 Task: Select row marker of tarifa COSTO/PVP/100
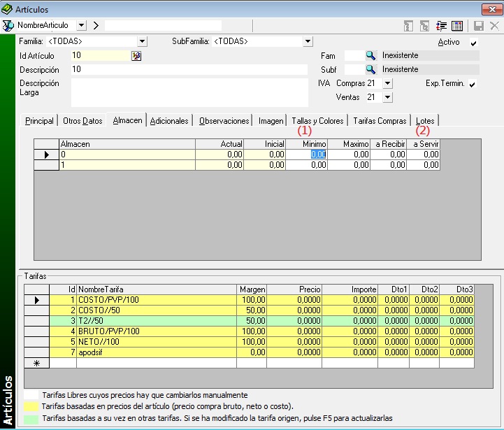[x=36, y=300]
